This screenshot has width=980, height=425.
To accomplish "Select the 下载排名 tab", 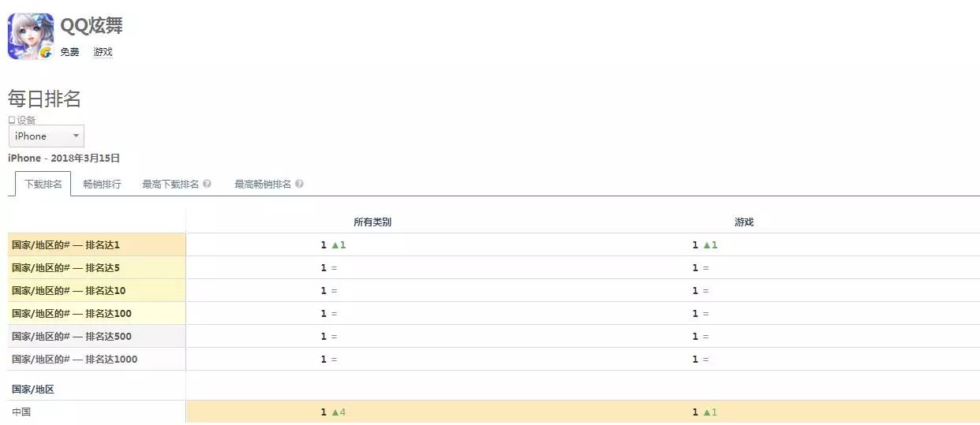I will click(43, 184).
